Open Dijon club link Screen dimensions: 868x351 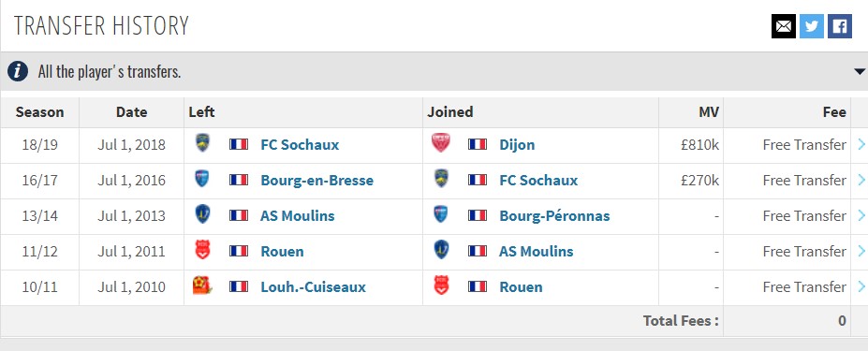pyautogui.click(x=517, y=145)
